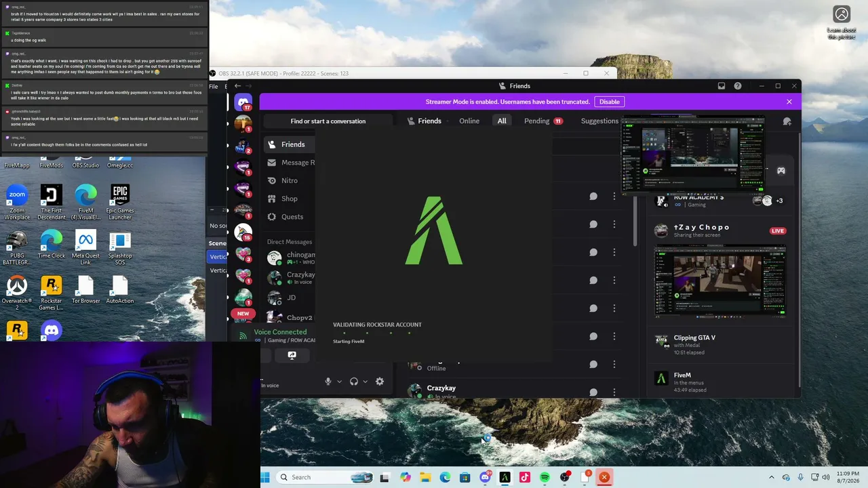Open server with 15 notifications badge

[x=243, y=232]
